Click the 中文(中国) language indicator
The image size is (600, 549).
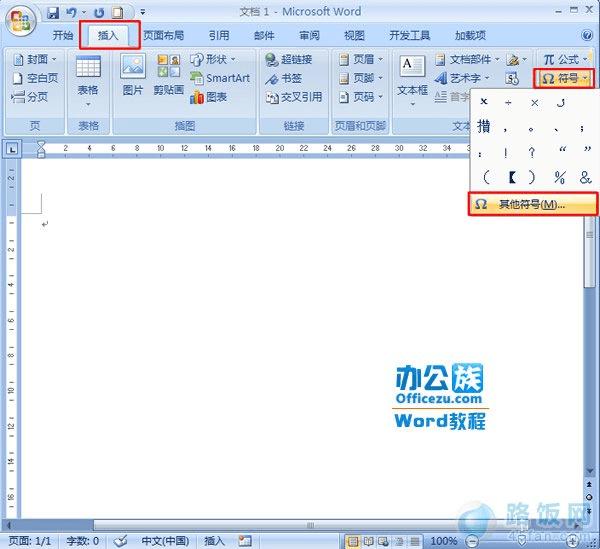[x=165, y=541]
